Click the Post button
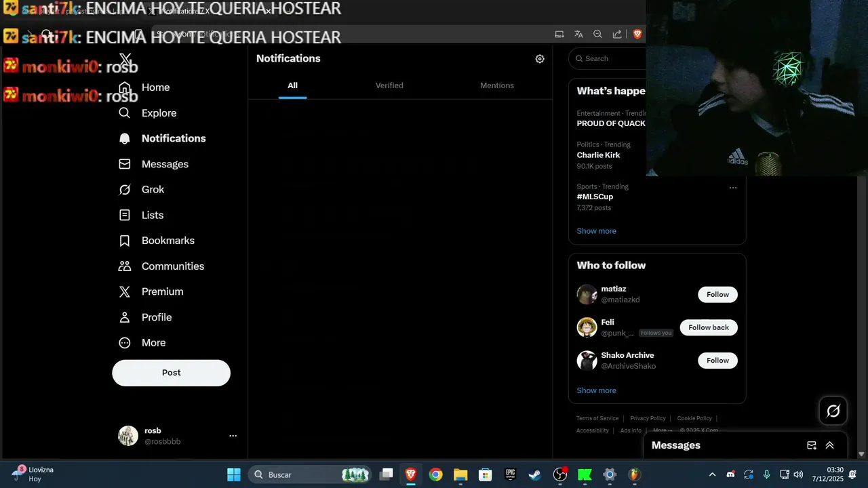868x488 pixels. [171, 373]
